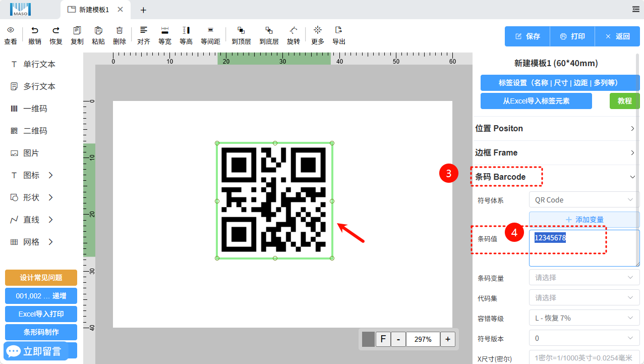Delete element using 删除 trash icon
This screenshot has width=644, height=364.
coord(120,30)
